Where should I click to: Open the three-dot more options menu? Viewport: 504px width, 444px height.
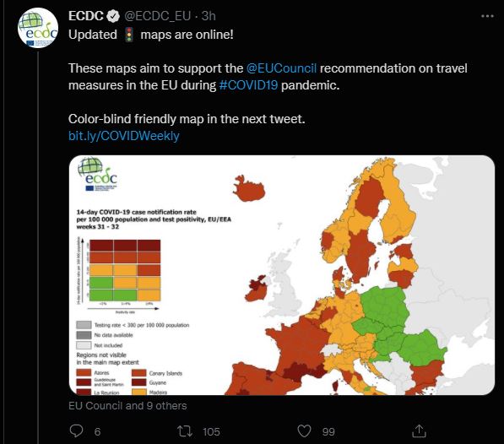(487, 16)
